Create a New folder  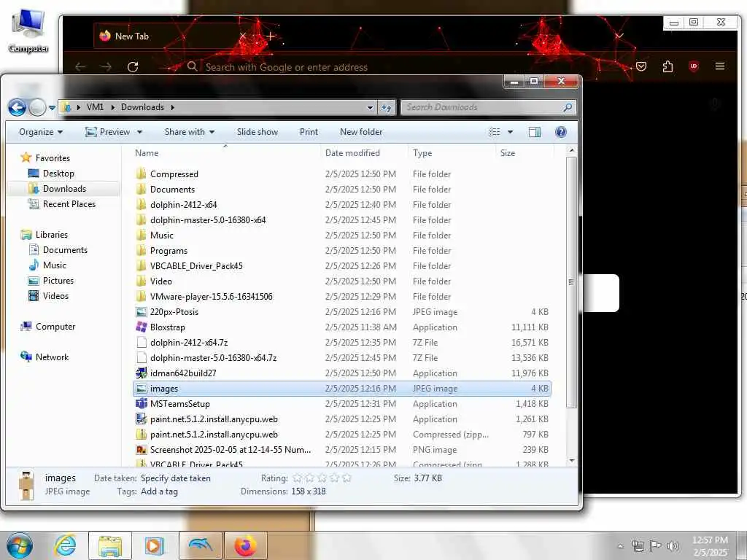(361, 132)
